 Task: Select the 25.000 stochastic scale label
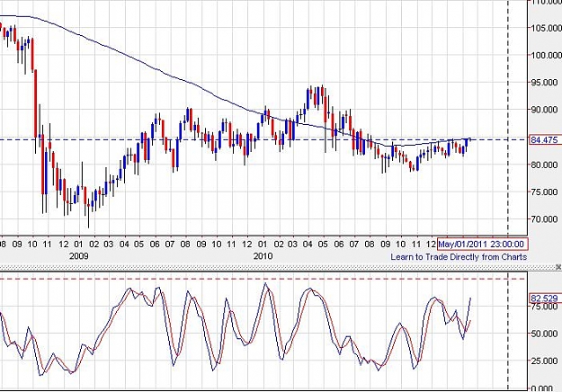coord(545,361)
